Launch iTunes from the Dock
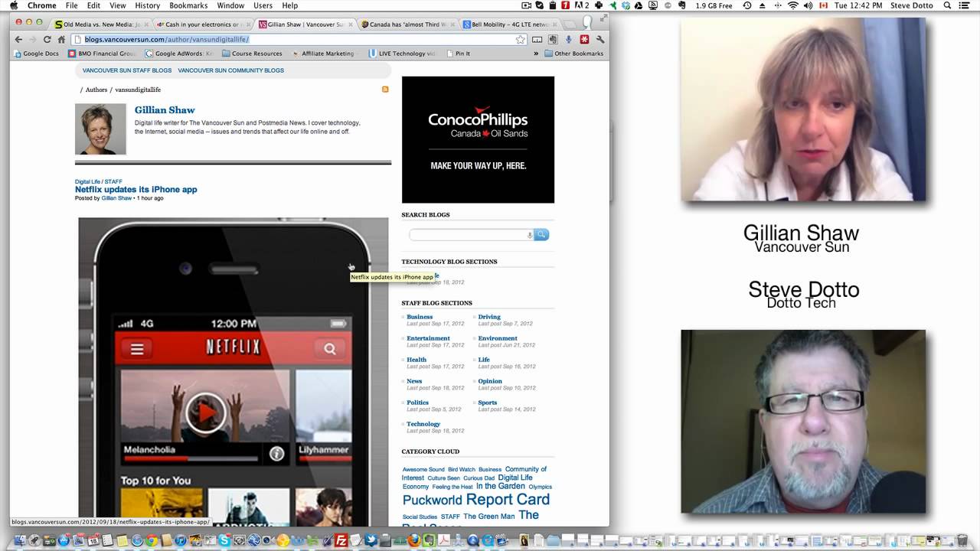 tap(181, 540)
